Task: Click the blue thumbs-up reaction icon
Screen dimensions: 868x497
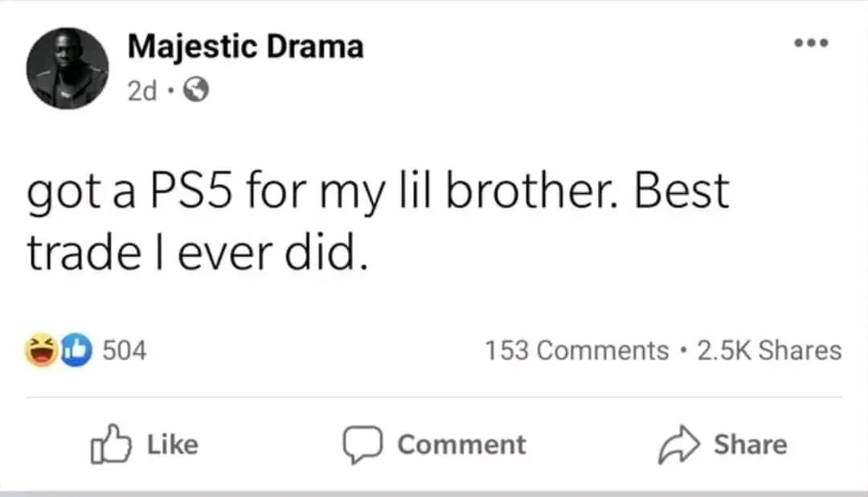Action: pos(75,351)
